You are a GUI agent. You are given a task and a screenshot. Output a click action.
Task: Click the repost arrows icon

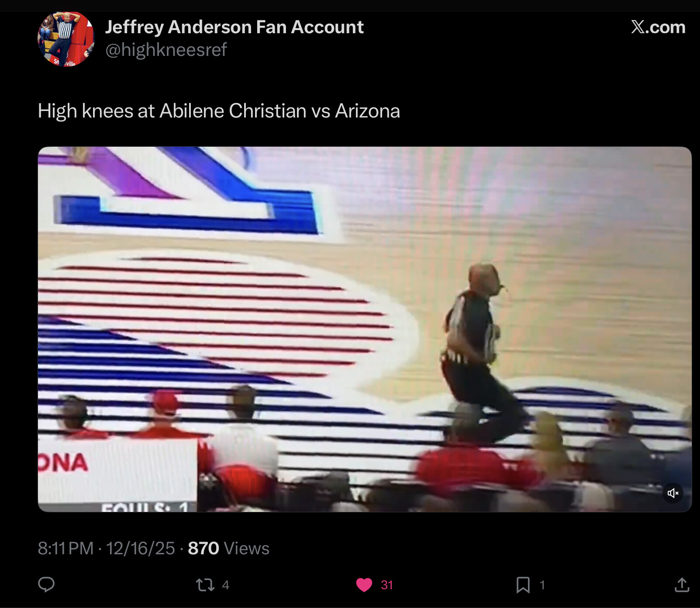[x=205, y=585]
